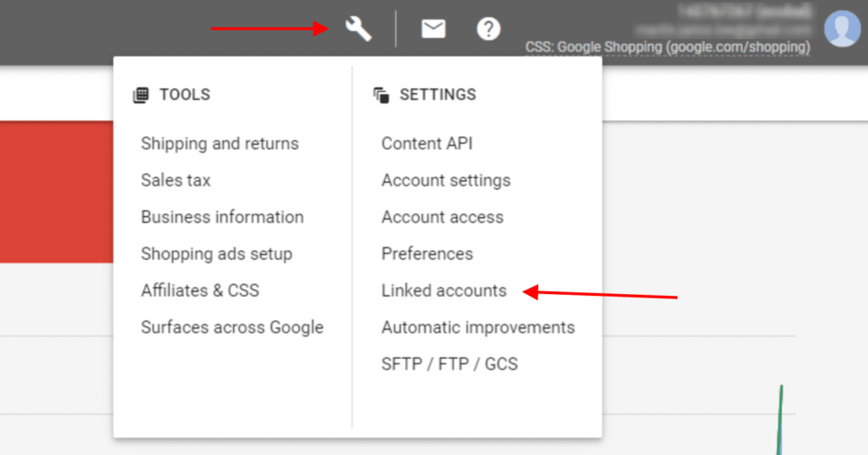This screenshot has height=455, width=868.
Task: Open Shipping and returns
Action: pyautogui.click(x=220, y=144)
